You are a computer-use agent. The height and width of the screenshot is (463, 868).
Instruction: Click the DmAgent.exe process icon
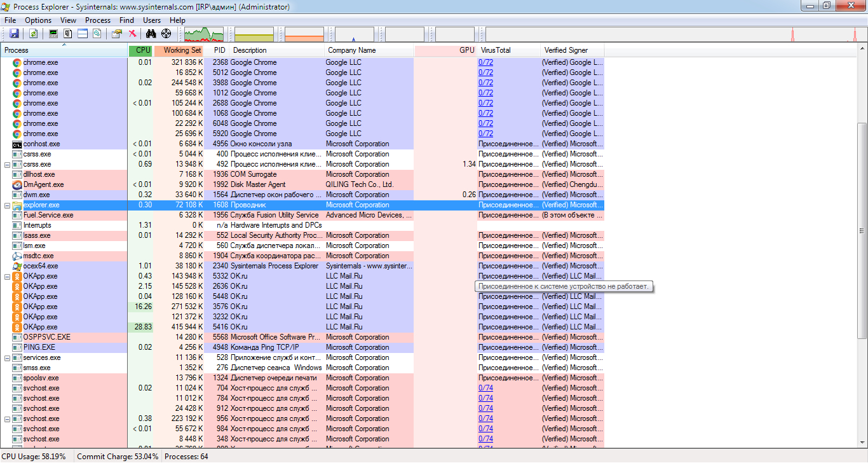tap(17, 184)
